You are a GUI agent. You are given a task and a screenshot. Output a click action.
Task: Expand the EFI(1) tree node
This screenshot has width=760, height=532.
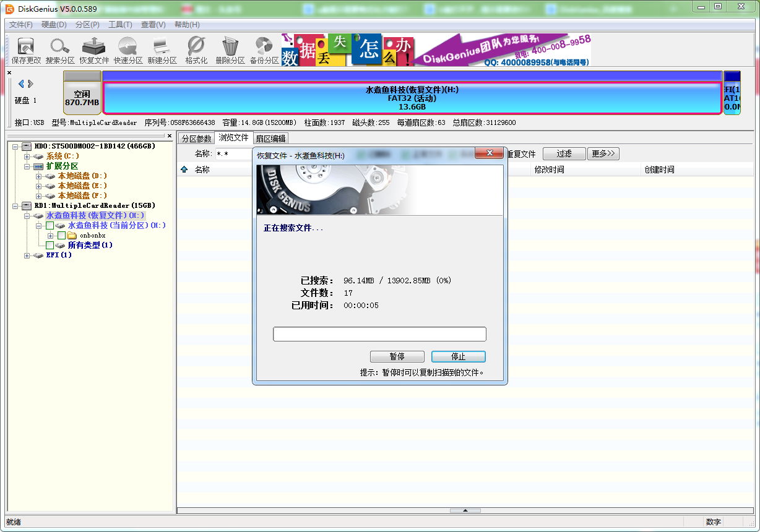tap(27, 255)
